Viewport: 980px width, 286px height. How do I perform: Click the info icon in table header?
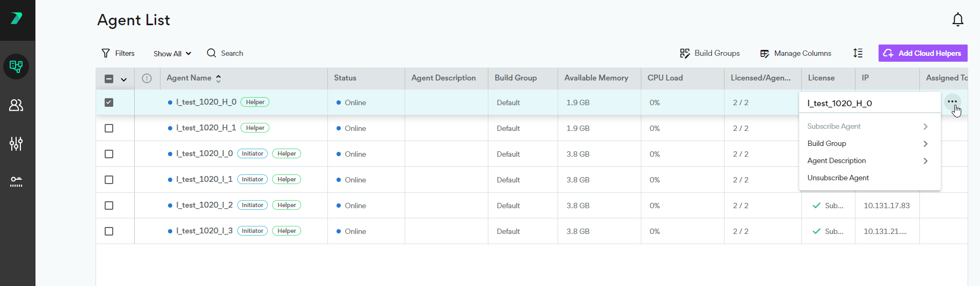[x=147, y=78]
